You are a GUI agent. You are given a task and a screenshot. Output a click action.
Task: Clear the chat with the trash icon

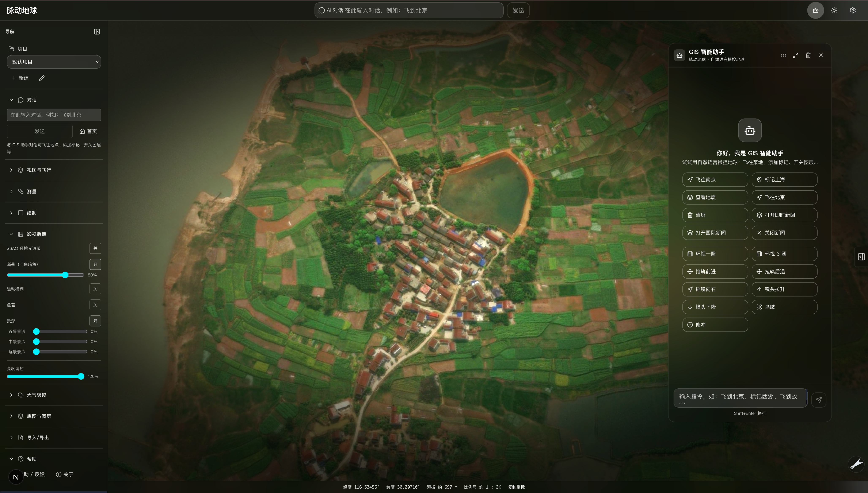point(808,55)
